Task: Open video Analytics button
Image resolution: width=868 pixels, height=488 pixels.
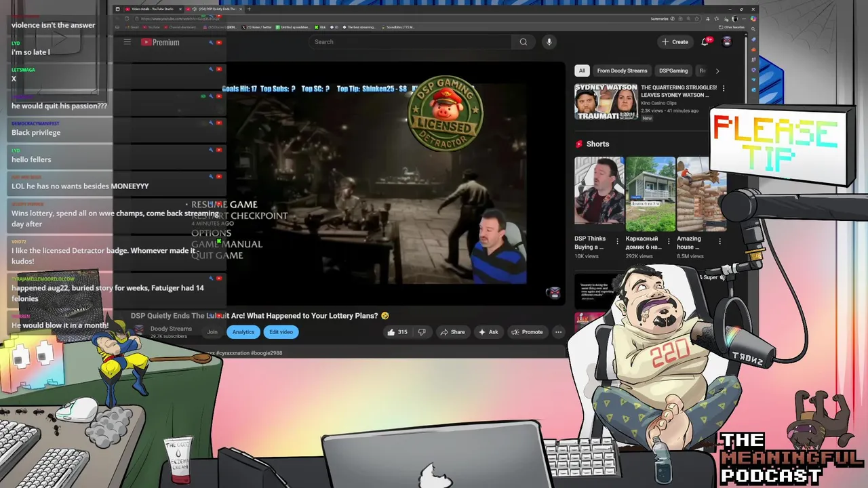Action: point(243,332)
